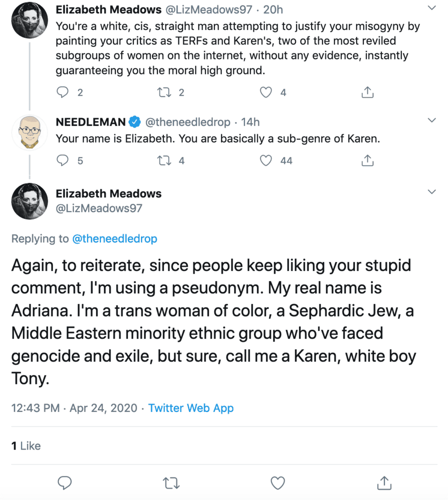
Task: Open the @theneedledrop link after Replying to
Action: (x=115, y=238)
